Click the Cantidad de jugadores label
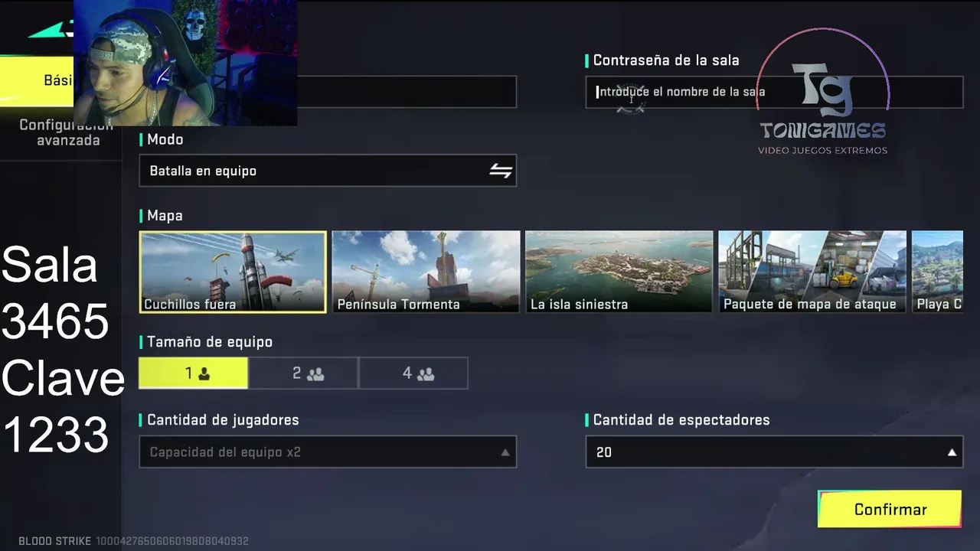 (223, 420)
